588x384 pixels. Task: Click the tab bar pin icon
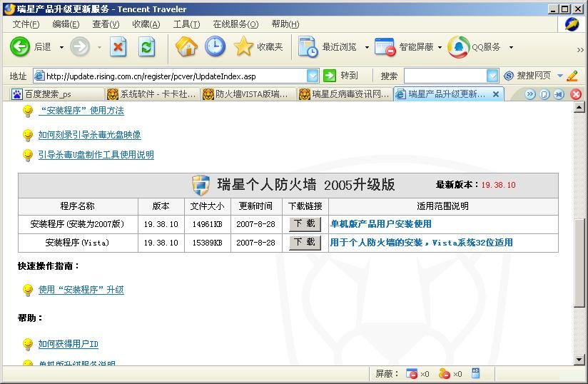point(559,94)
